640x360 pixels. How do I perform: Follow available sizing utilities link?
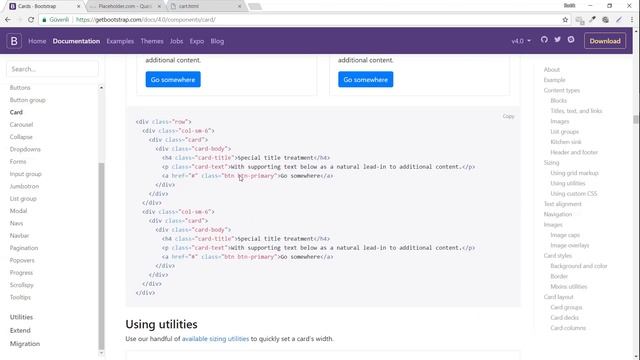pos(215,339)
